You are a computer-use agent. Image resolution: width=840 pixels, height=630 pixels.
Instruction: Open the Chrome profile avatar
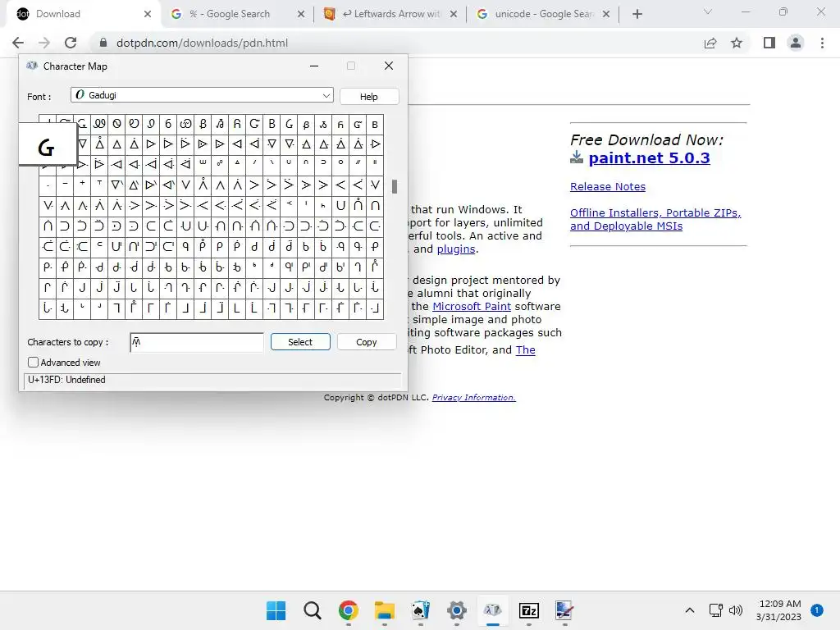pos(796,43)
